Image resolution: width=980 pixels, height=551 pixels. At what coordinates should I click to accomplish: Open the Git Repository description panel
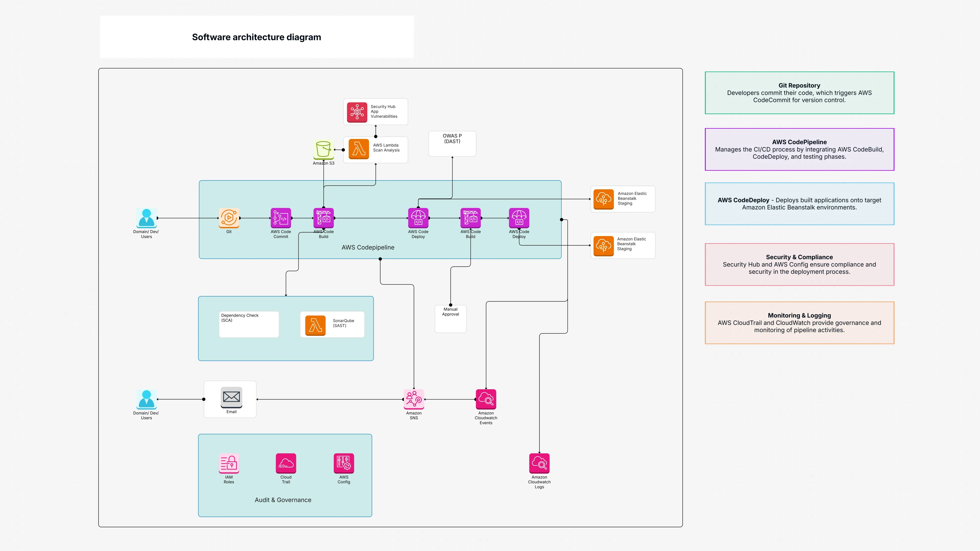click(799, 92)
